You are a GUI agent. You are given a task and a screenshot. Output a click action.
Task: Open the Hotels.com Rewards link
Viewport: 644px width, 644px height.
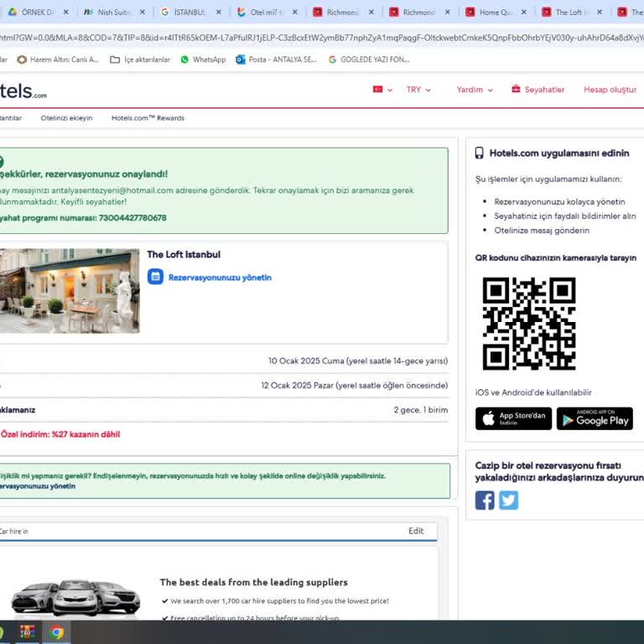(x=148, y=118)
